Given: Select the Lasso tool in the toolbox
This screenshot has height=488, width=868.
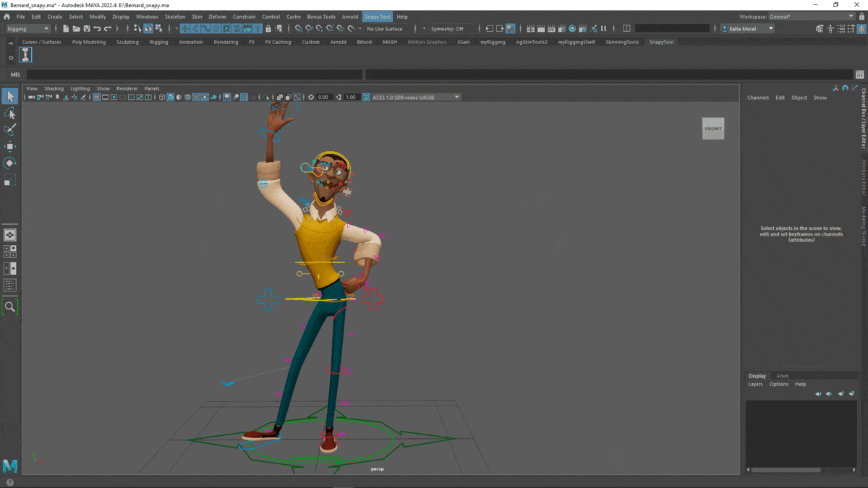Looking at the screenshot, I should 10,114.
